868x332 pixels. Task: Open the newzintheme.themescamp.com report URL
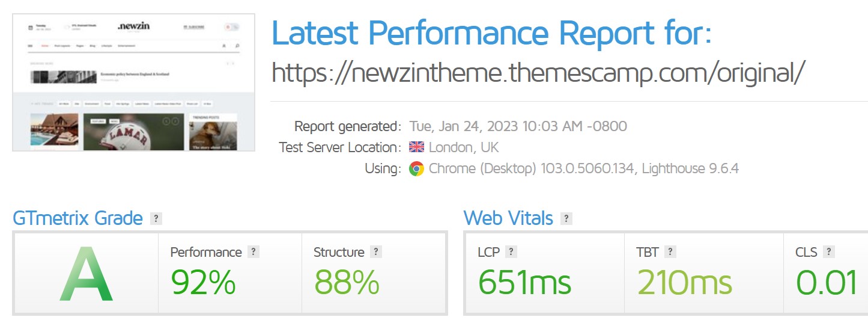pos(538,73)
